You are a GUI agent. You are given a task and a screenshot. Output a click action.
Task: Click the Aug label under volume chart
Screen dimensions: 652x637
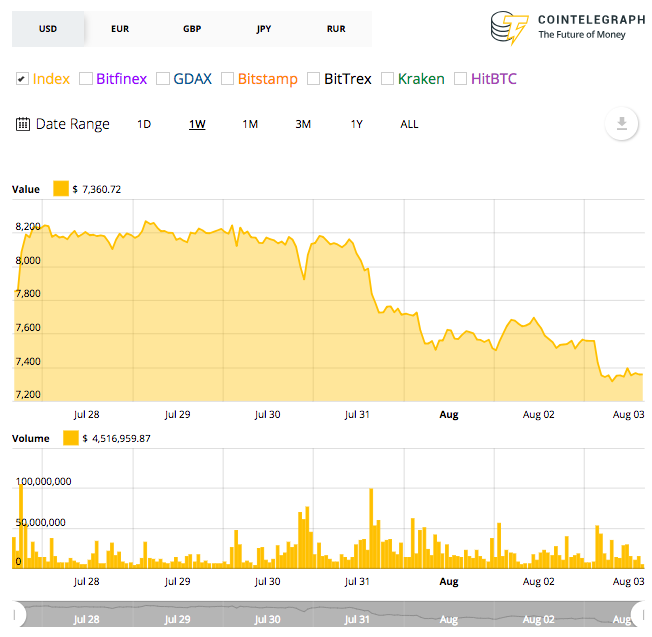(449, 581)
